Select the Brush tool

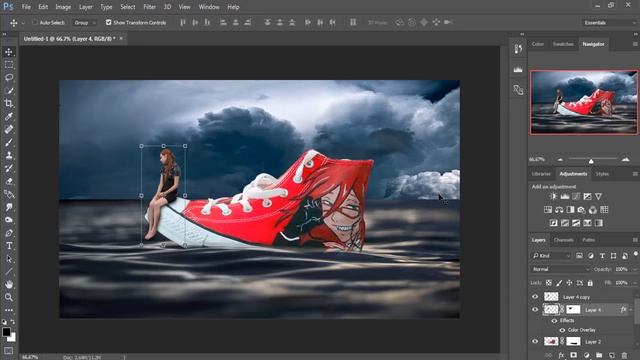coord(9,142)
